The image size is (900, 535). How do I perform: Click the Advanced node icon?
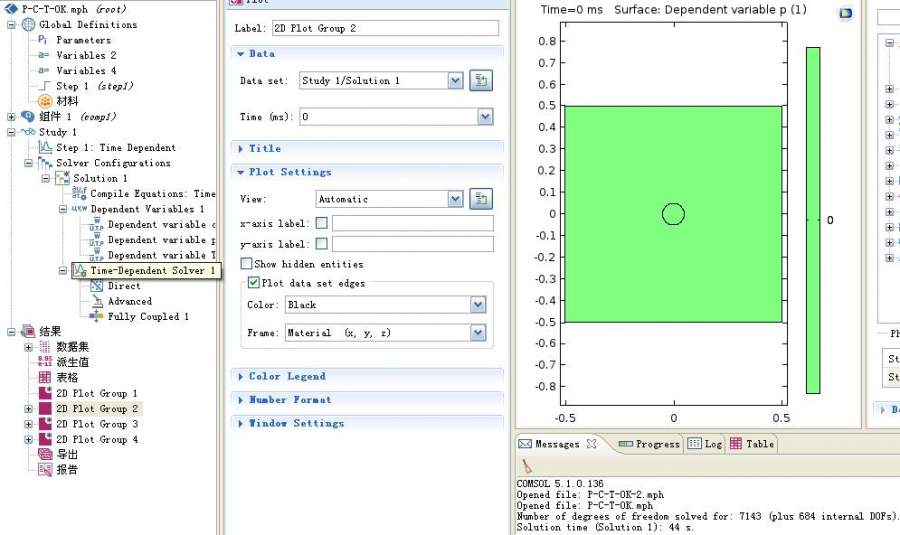click(96, 301)
